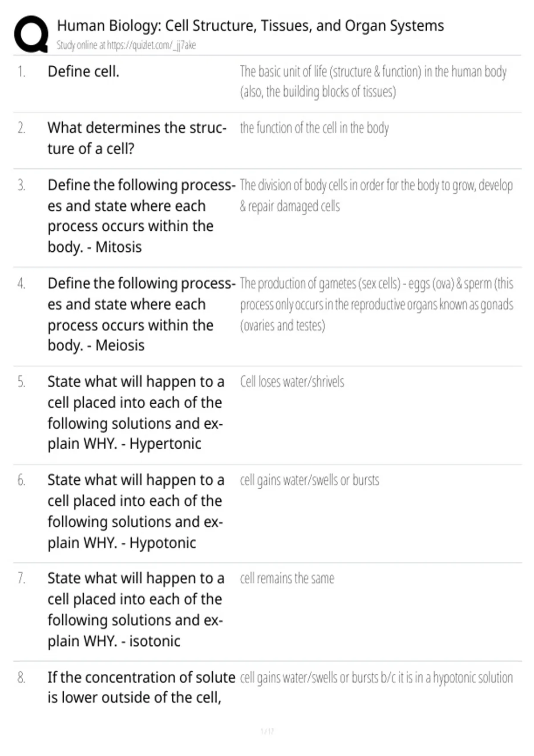
Task: Select the Meiosis question term
Action: tap(142, 314)
